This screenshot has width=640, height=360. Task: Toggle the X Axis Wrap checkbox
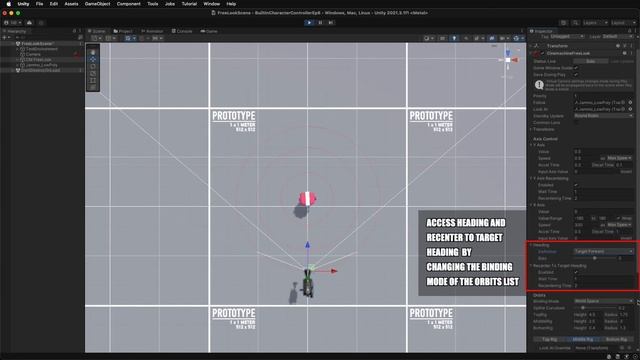[618, 218]
